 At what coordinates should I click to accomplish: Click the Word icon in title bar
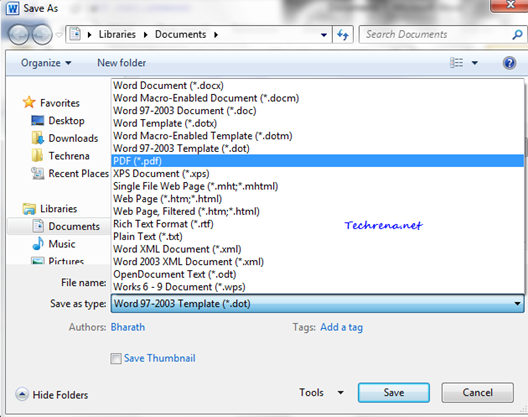click(x=12, y=8)
